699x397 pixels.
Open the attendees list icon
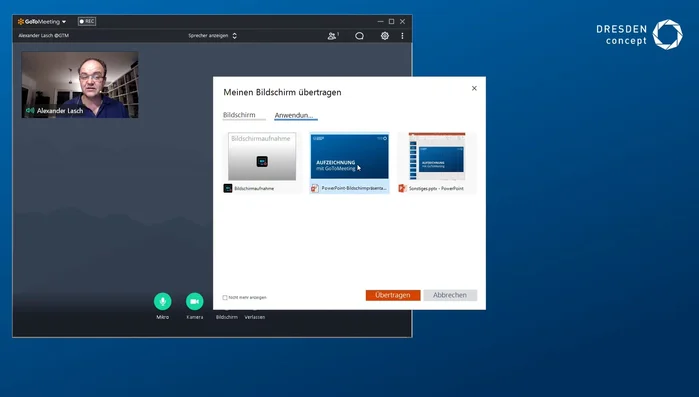pos(333,36)
